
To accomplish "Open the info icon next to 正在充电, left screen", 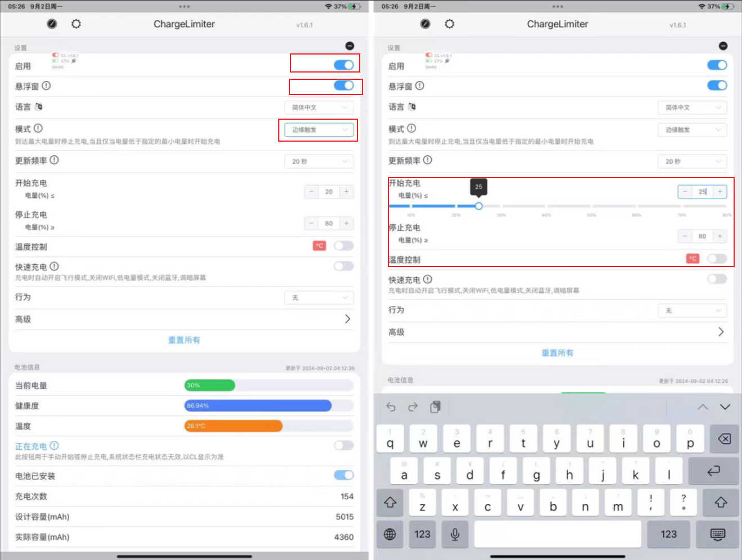I will click(x=54, y=445).
